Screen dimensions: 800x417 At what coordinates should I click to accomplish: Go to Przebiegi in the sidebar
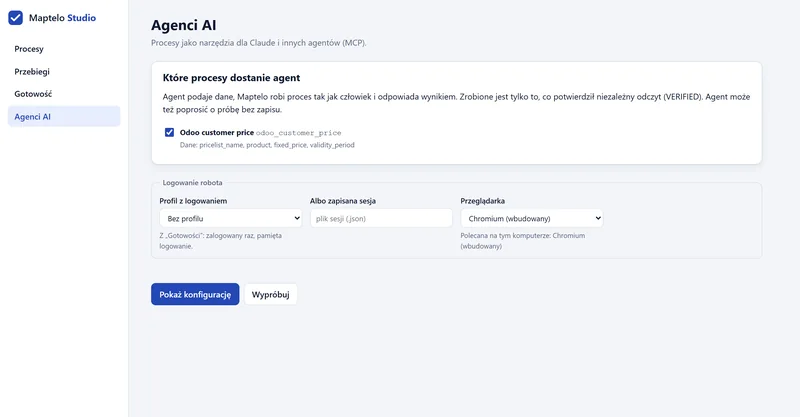pyautogui.click(x=64, y=71)
